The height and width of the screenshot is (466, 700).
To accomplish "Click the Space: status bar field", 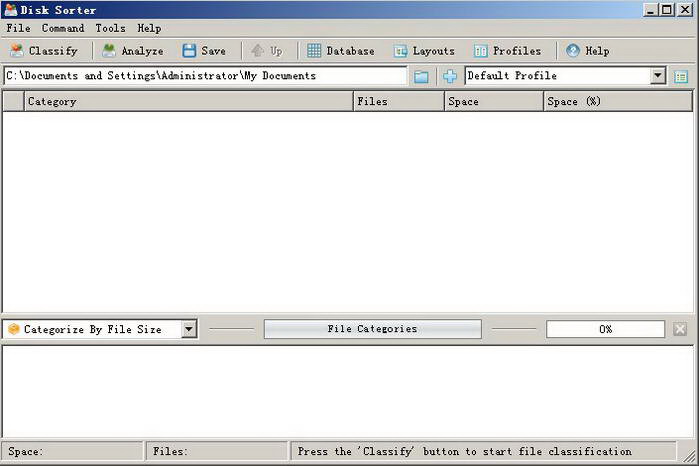I will coord(72,451).
